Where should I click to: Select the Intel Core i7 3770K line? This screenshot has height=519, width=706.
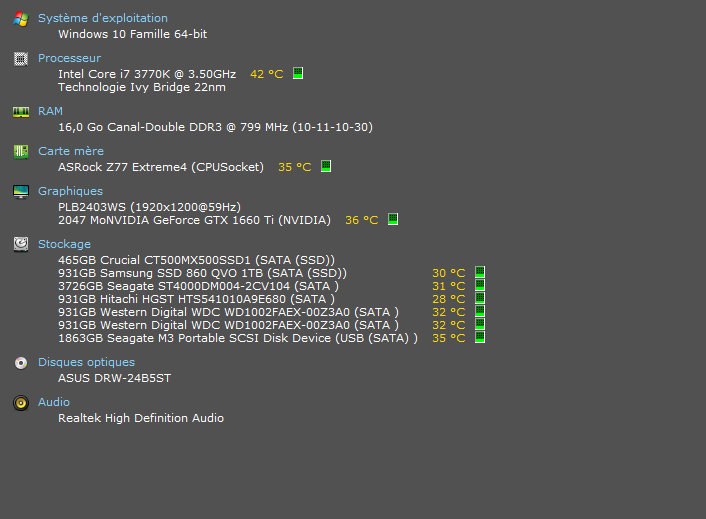pyautogui.click(x=147, y=74)
